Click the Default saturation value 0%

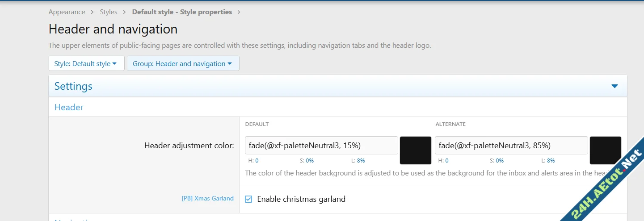point(310,161)
